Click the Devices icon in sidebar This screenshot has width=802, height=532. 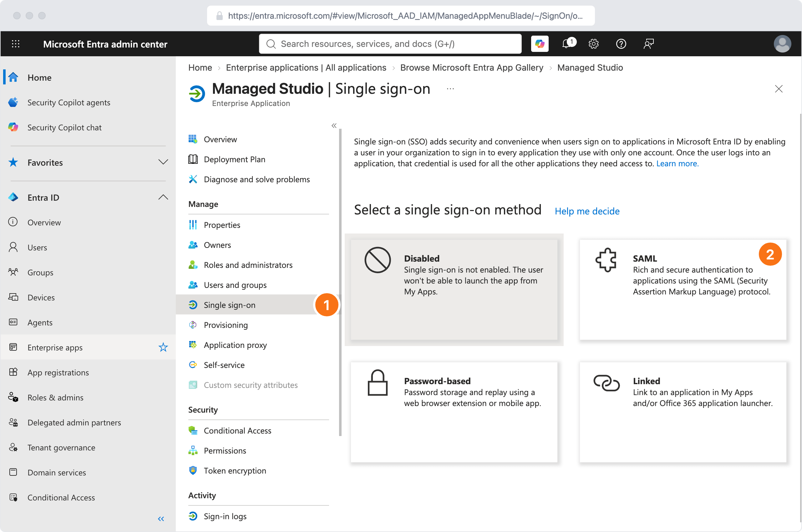[x=13, y=297]
